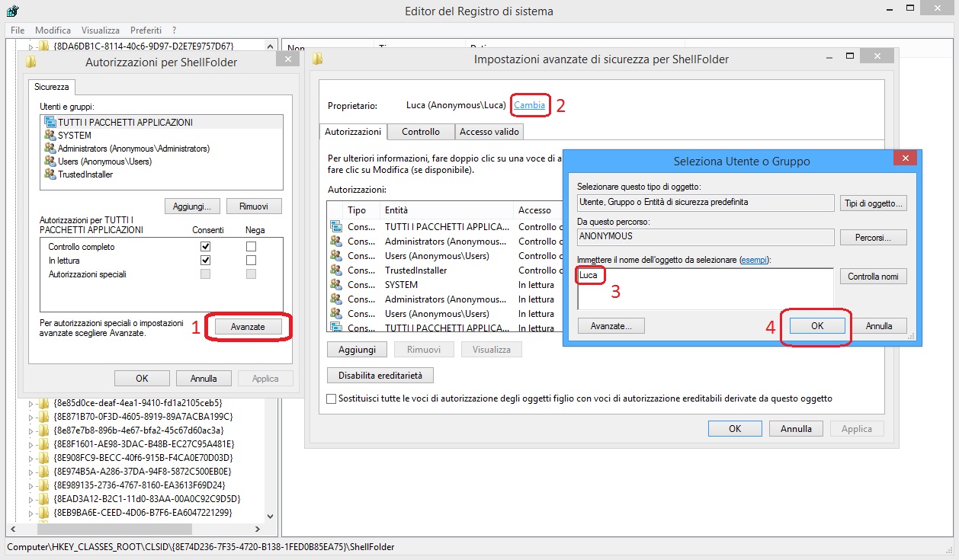Click the Rimuovi button in Autorizzazioni dialog
Image resolution: width=959 pixels, height=560 pixels.
coord(252,206)
